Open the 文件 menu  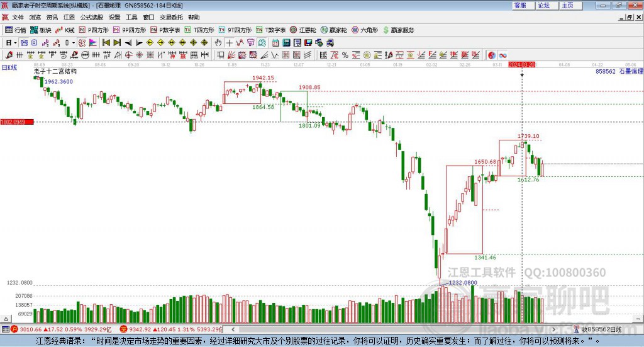(x=18, y=17)
